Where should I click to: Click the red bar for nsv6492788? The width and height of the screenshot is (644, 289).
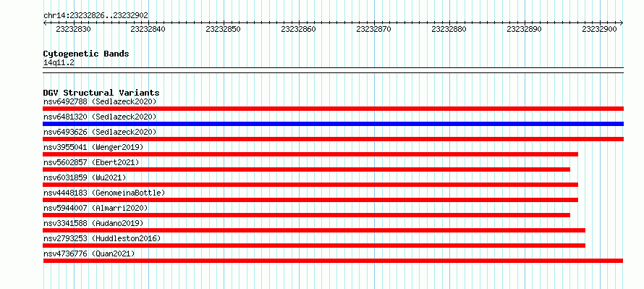pos(333,109)
